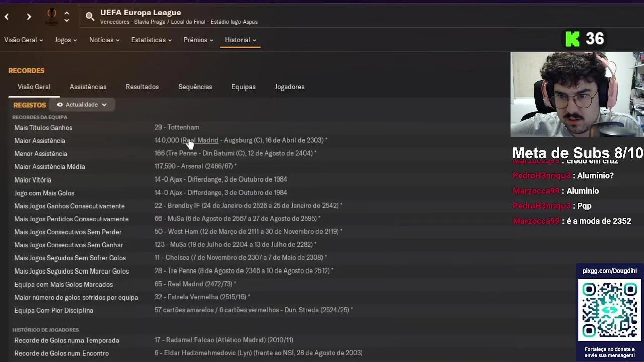
Task: Open the Visão Geral top menu
Action: pyautogui.click(x=24, y=40)
